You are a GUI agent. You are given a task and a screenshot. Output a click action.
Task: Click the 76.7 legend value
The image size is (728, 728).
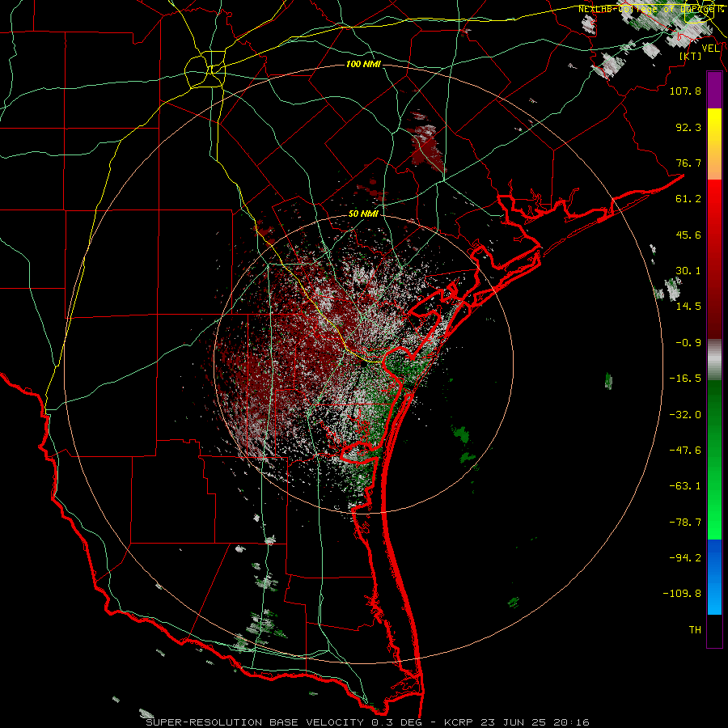coord(688,163)
